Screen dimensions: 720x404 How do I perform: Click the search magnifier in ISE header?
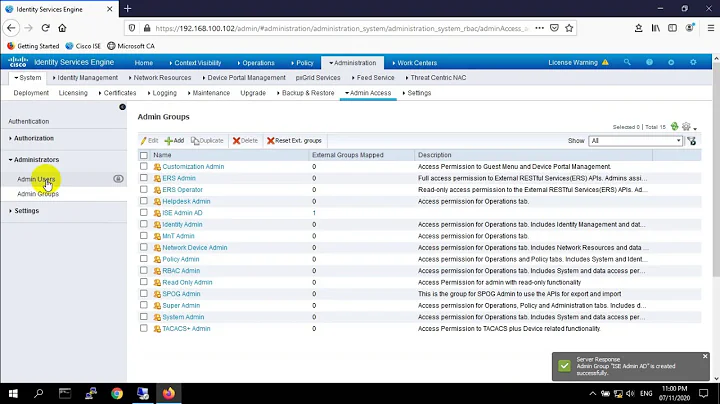click(x=627, y=62)
